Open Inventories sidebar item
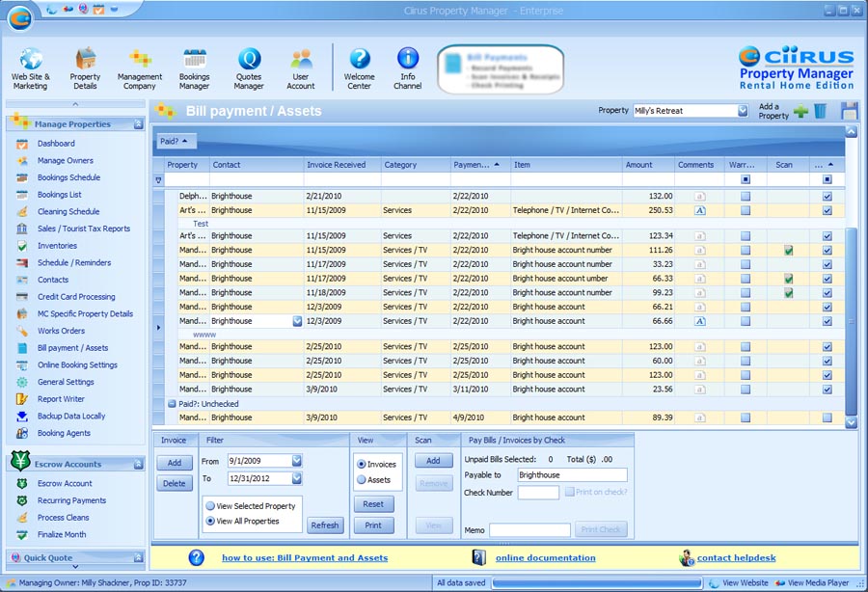The height and width of the screenshot is (592, 868). 57,246
